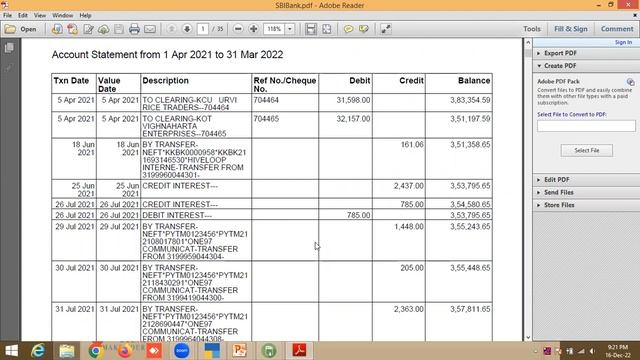The height and width of the screenshot is (360, 640).
Task: Open Google Chrome from taskbar
Action: click(x=96, y=351)
